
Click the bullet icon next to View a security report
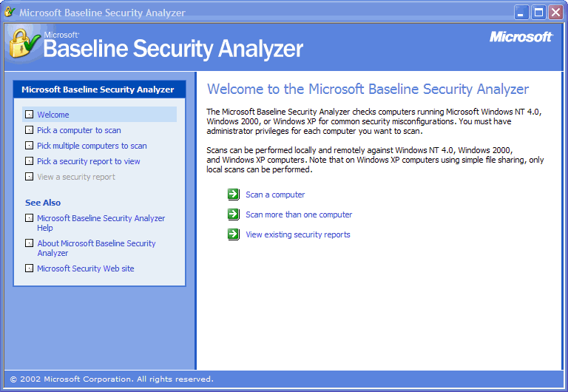(29, 177)
